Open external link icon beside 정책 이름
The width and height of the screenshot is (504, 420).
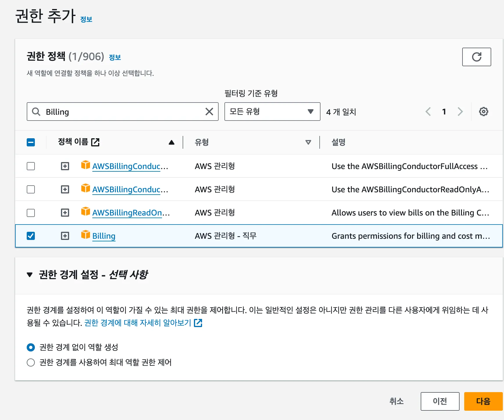(x=95, y=142)
